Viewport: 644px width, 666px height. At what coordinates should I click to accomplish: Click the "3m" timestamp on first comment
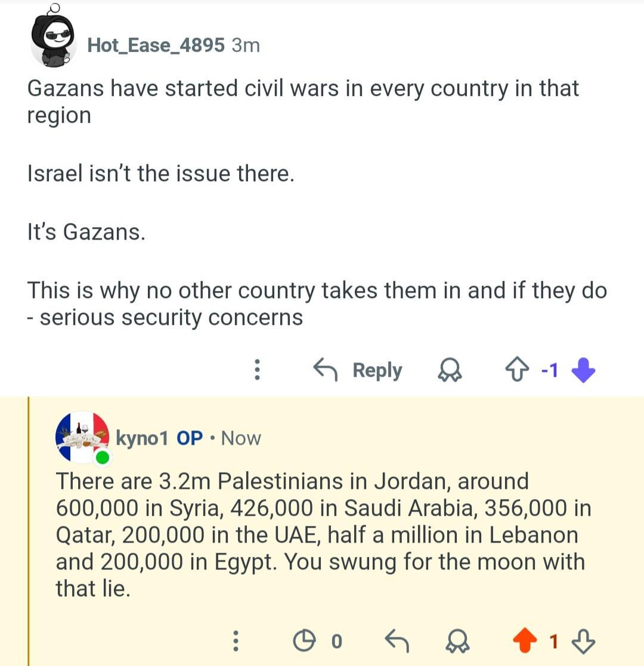click(x=246, y=45)
